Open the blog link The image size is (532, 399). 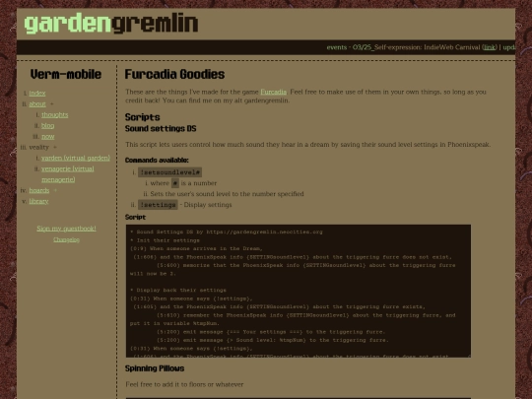(x=48, y=125)
